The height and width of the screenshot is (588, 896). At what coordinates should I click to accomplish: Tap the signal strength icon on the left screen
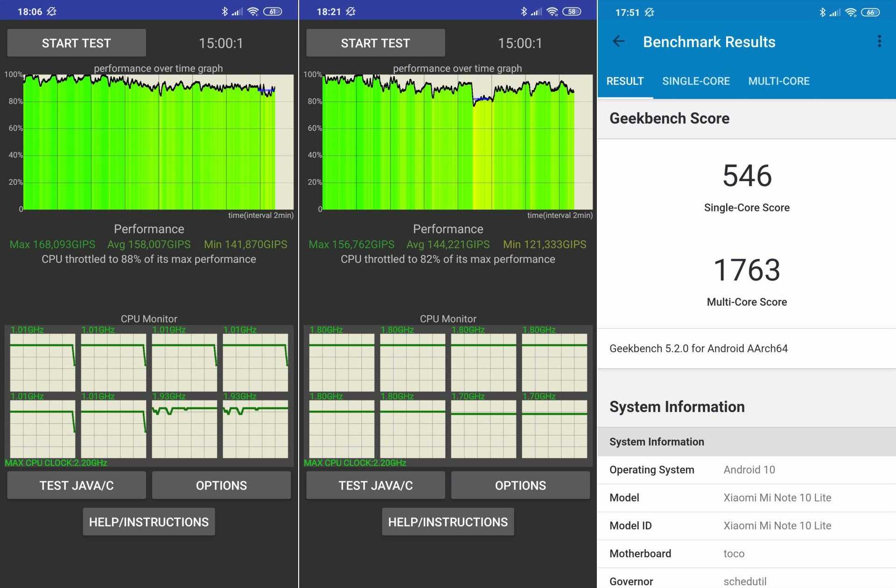click(x=237, y=12)
